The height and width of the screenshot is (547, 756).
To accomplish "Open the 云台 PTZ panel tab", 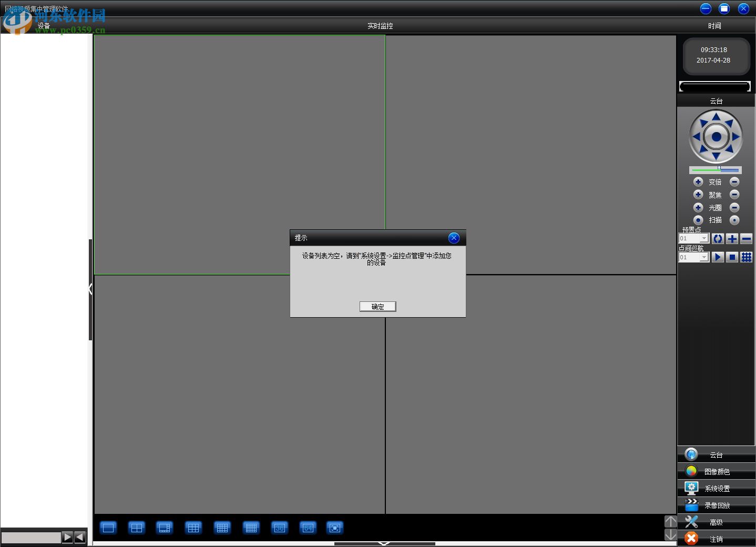I will [x=716, y=455].
